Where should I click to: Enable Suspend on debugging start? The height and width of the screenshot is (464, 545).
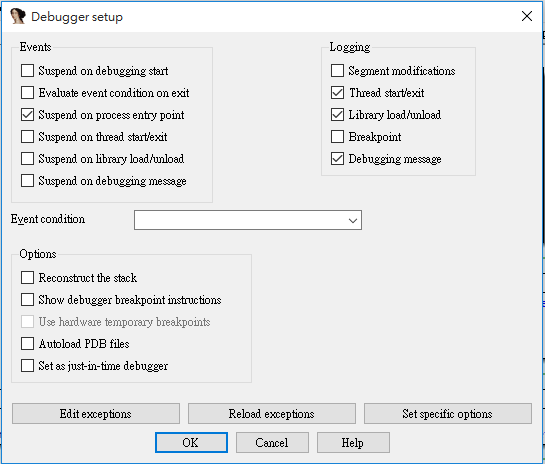tap(27, 71)
